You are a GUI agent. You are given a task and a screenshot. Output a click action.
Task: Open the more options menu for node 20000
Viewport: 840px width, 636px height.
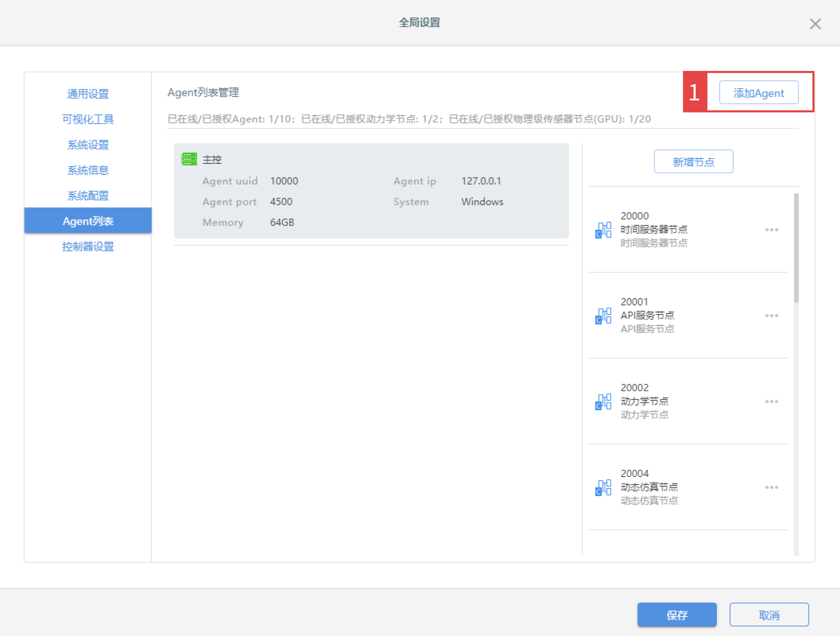point(771,230)
